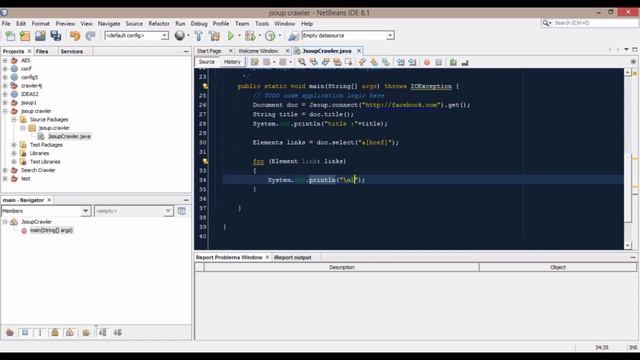Click the Open Project toolbar icon
Image resolution: width=640 pixels, height=360 pixels.
point(40,36)
